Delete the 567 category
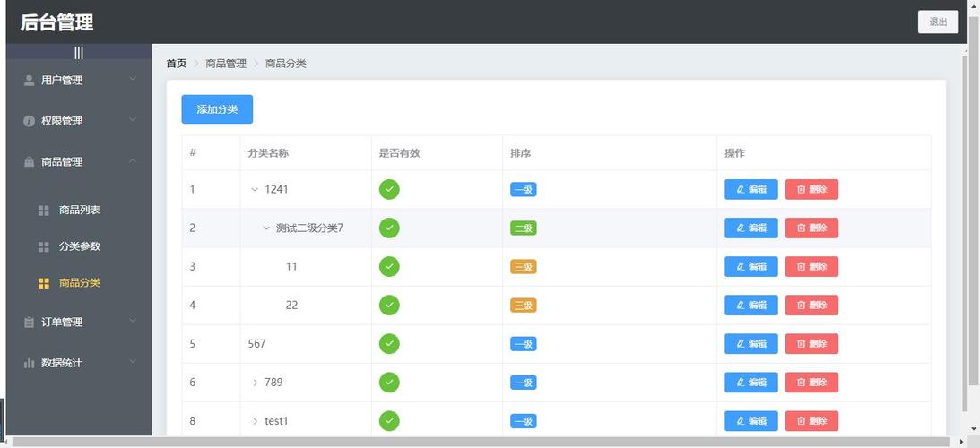This screenshot has height=448, width=980. [x=811, y=344]
